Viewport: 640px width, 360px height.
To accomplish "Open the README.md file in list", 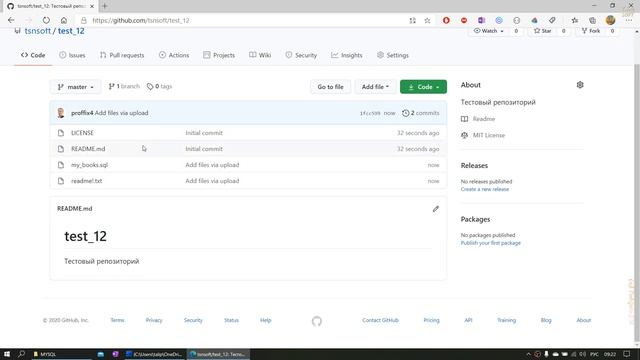I will coord(88,149).
